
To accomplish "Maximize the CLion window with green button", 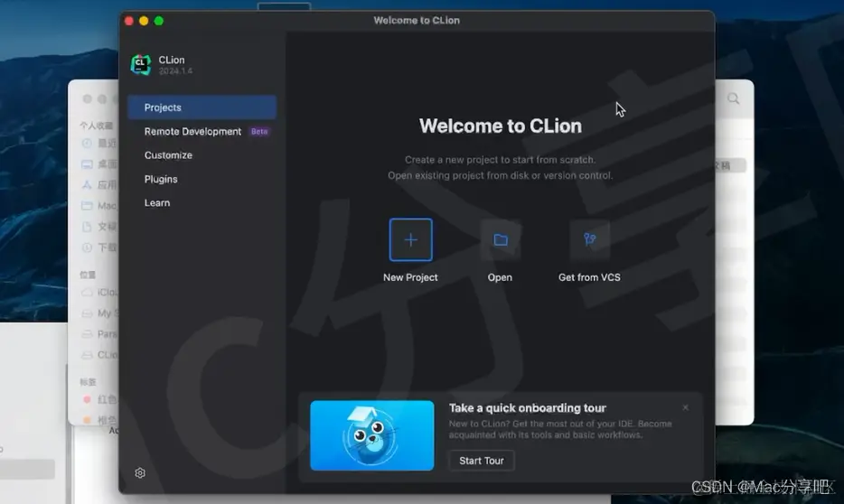I will [x=159, y=21].
